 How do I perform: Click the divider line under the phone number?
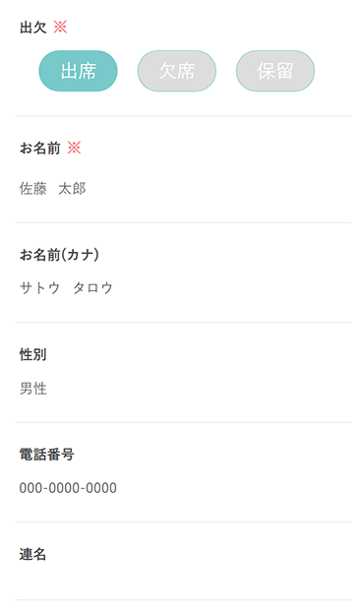[x=183, y=521]
